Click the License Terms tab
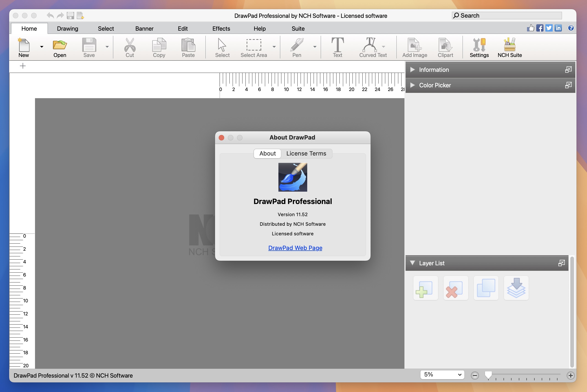The width and height of the screenshot is (587, 392). click(306, 153)
